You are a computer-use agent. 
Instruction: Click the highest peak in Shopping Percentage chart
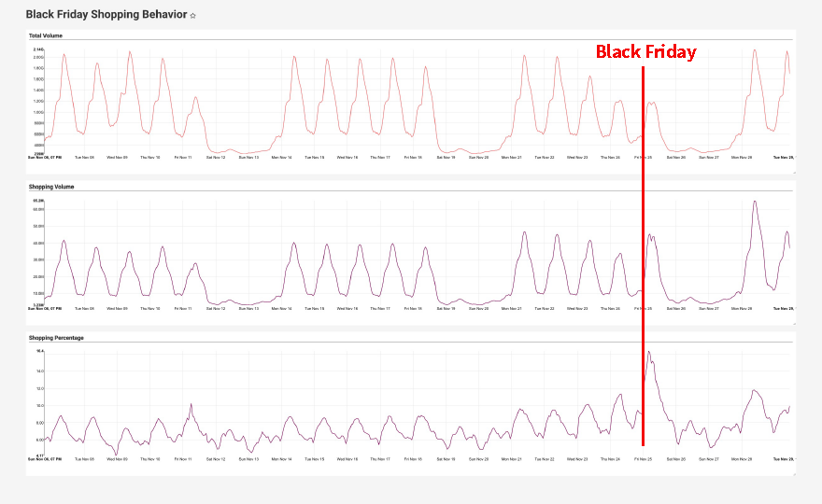click(649, 352)
